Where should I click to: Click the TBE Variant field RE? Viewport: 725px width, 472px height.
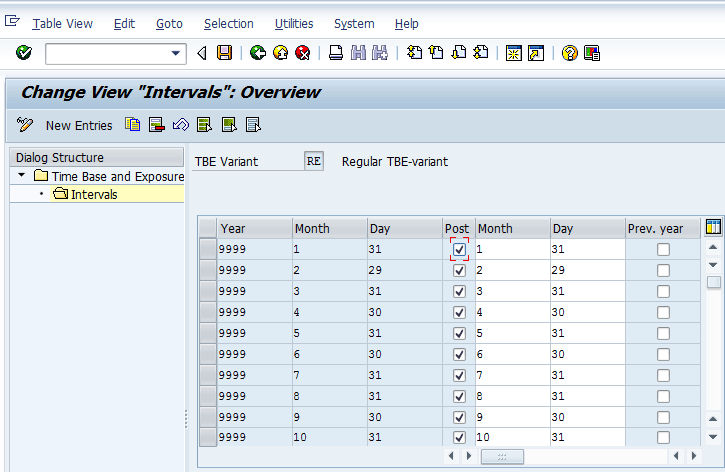coord(314,161)
